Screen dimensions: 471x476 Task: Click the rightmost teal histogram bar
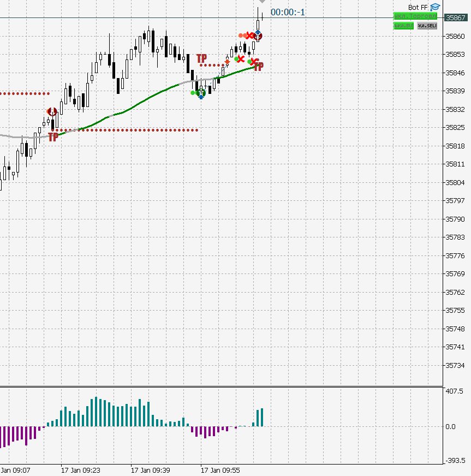(262, 418)
